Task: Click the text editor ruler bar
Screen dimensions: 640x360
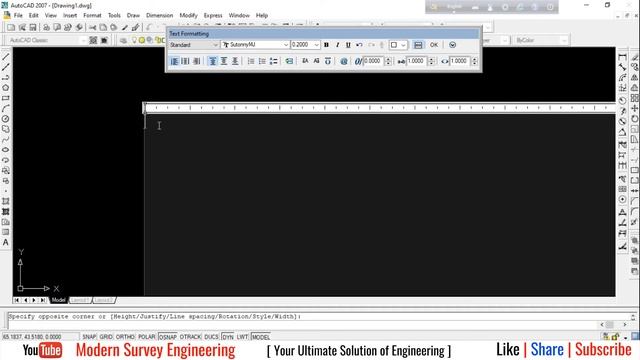Action: (380, 108)
